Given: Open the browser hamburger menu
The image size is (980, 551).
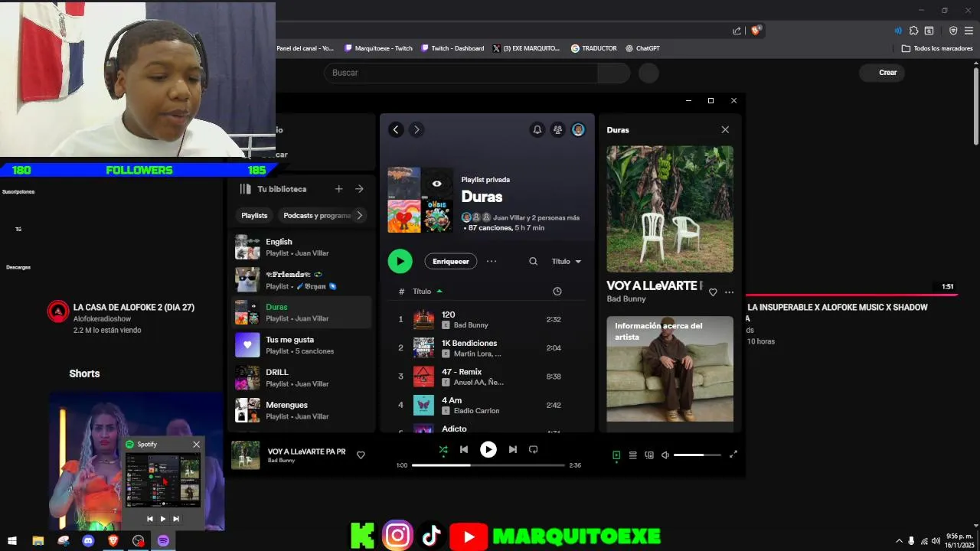Looking at the screenshot, I should point(969,31).
